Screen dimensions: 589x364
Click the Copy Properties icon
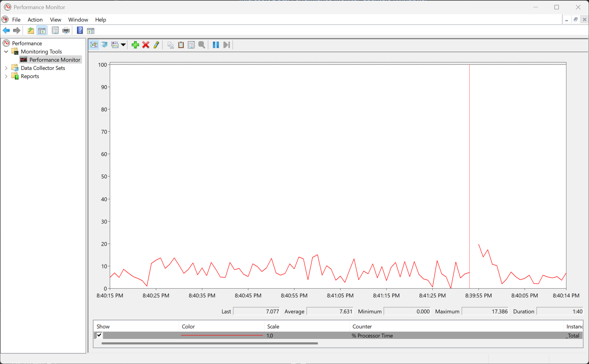[171, 45]
